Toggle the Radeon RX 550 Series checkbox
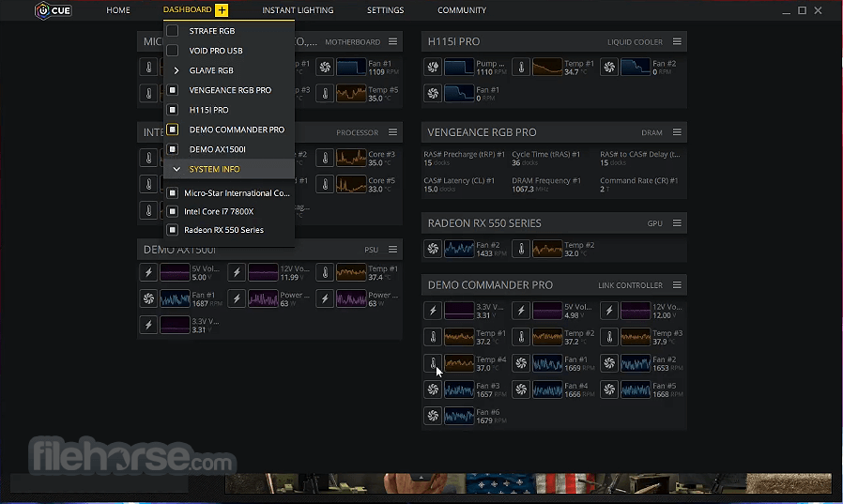The height and width of the screenshot is (504, 843). [x=172, y=229]
